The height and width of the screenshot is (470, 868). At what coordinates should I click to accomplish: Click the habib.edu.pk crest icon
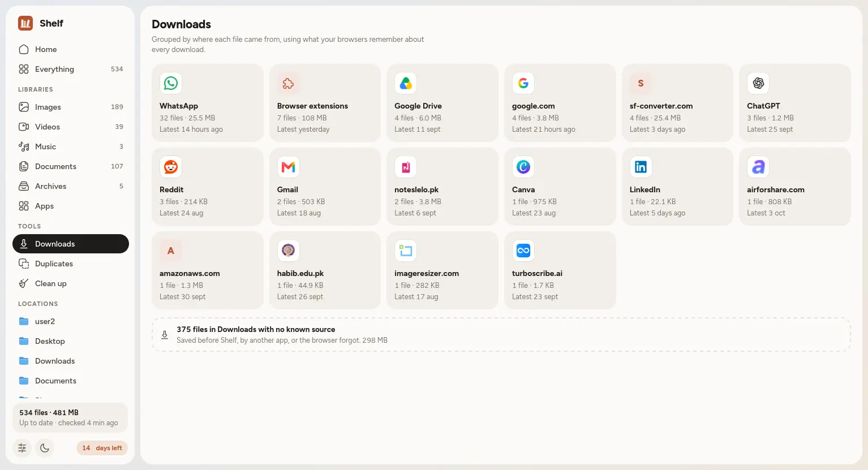tap(288, 251)
